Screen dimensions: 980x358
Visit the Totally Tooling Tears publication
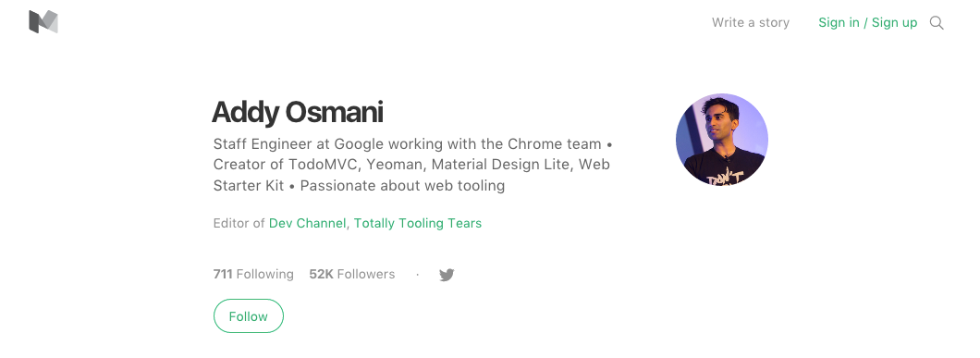(x=418, y=224)
